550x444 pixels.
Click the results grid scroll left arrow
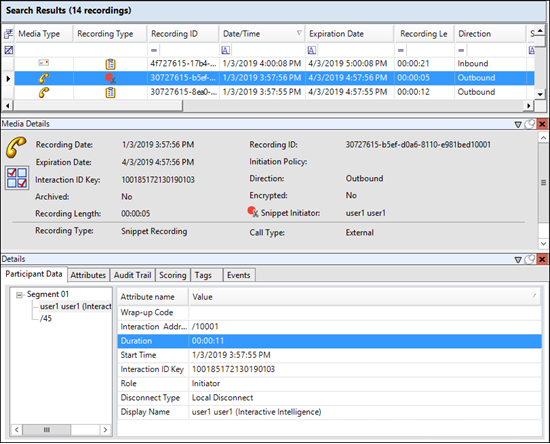coord(8,106)
